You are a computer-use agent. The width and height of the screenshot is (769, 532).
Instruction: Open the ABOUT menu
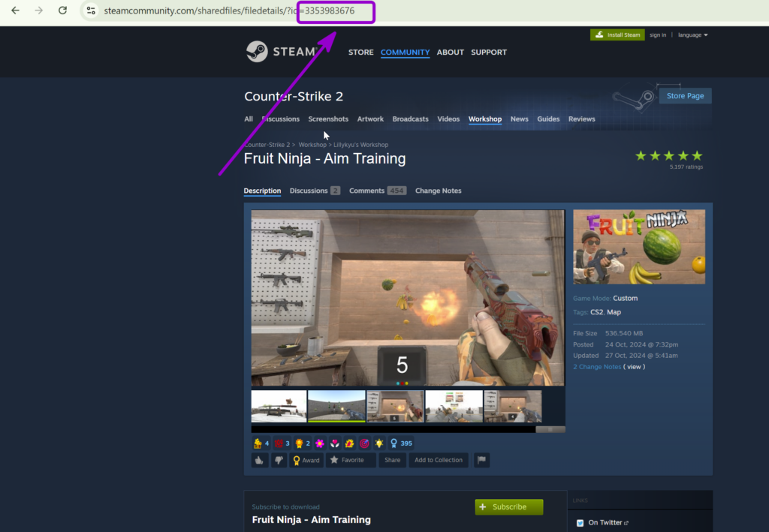pos(451,52)
